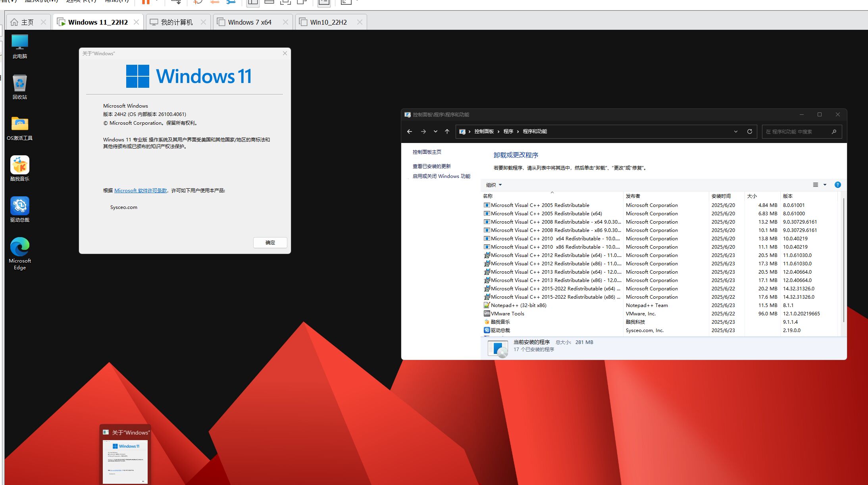The image size is (868, 485).
Task: Open the help question mark icon
Action: (838, 185)
